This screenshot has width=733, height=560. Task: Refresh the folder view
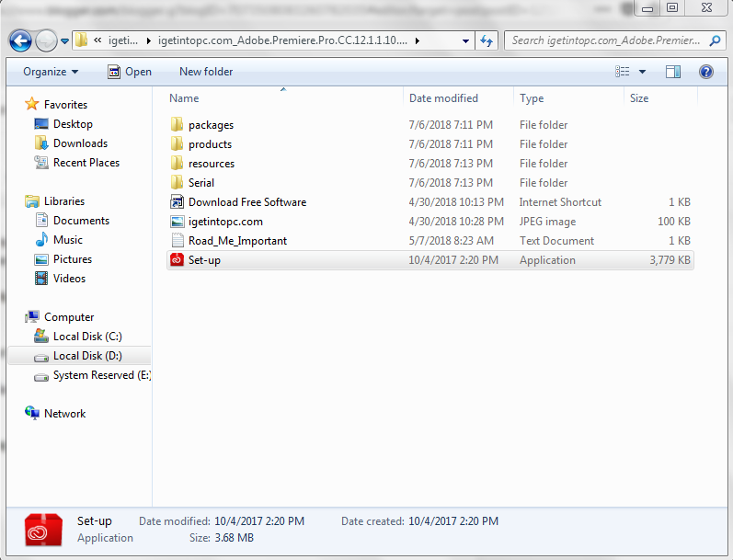(x=487, y=41)
